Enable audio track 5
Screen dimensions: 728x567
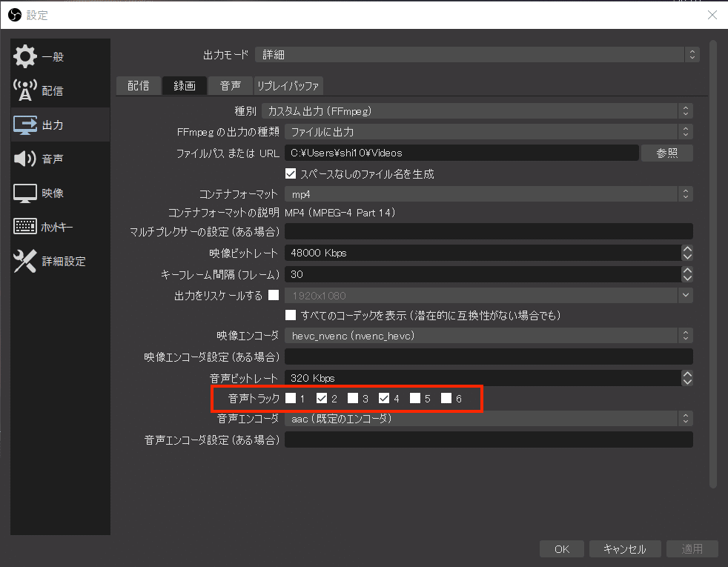[x=415, y=398]
